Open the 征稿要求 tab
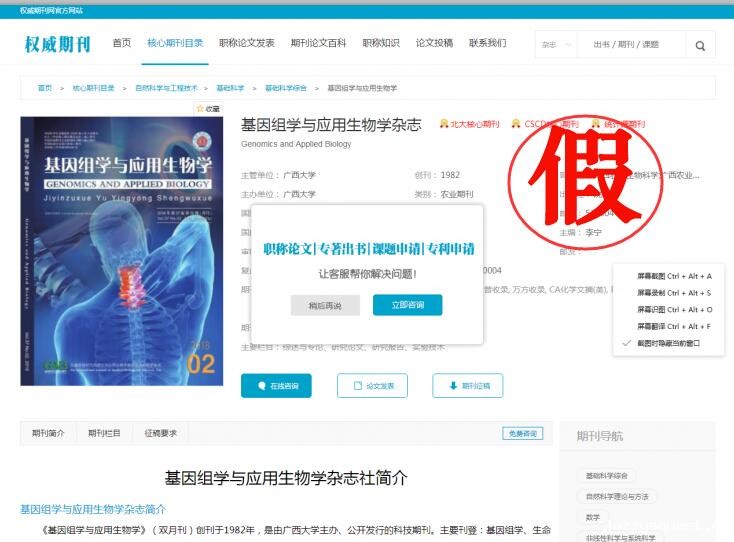734x542 pixels. [160, 433]
